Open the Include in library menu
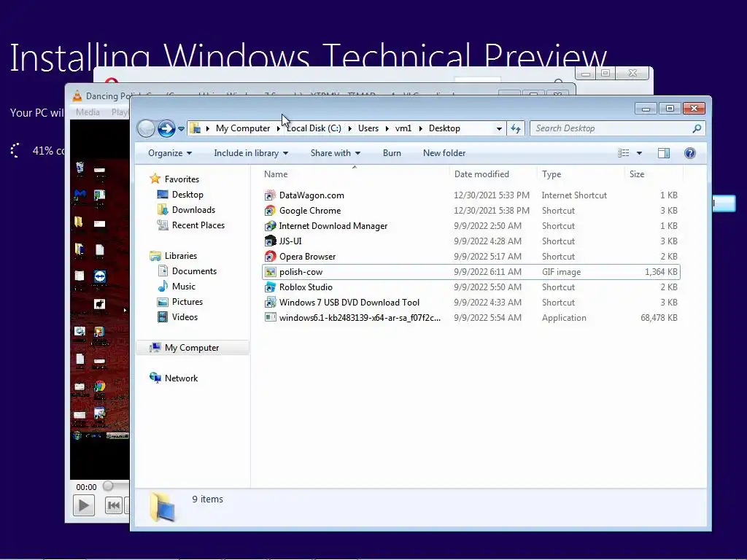 [x=251, y=153]
